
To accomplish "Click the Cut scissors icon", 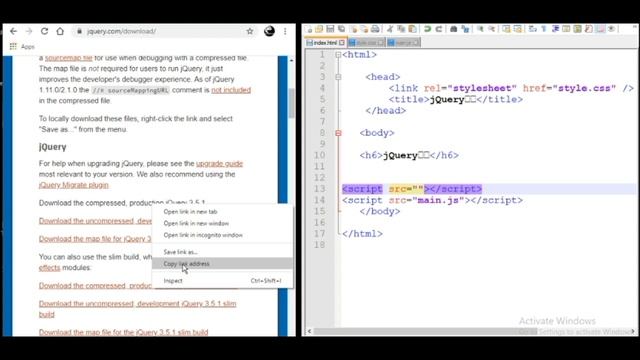I will tap(389, 29).
